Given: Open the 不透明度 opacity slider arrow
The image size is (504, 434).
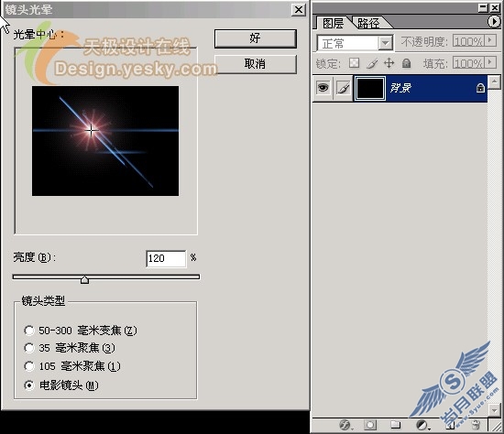Looking at the screenshot, I should click(490, 40).
